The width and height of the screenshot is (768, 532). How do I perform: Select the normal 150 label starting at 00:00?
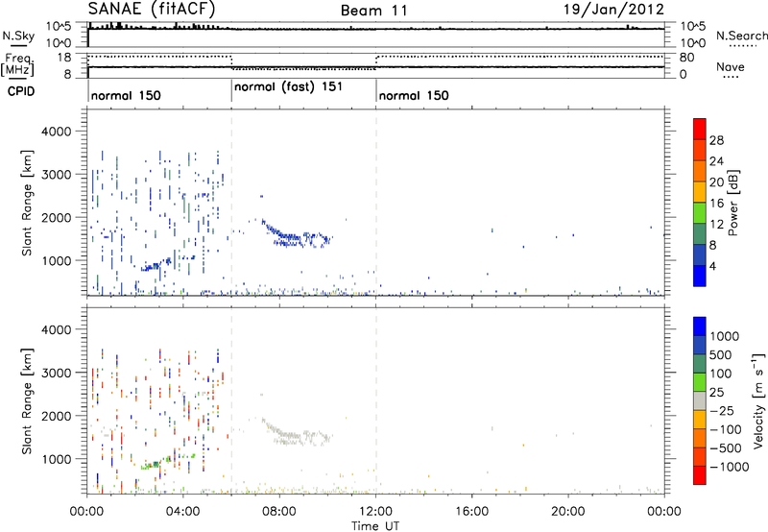tap(126, 95)
